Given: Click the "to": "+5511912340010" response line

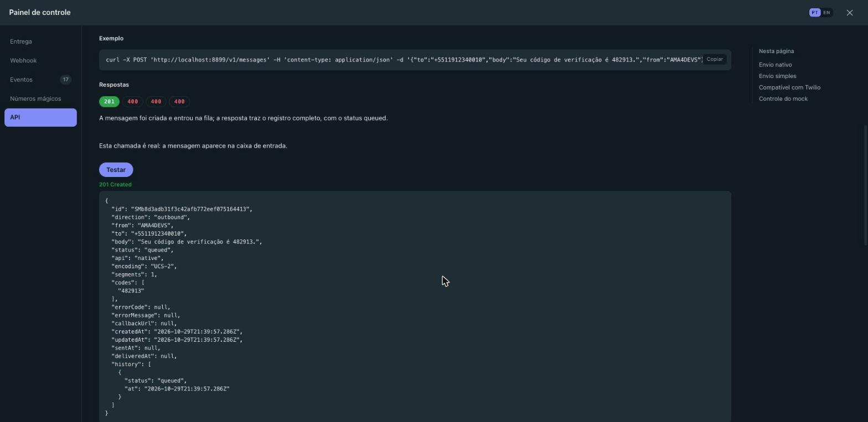Looking at the screenshot, I should coord(149,233).
